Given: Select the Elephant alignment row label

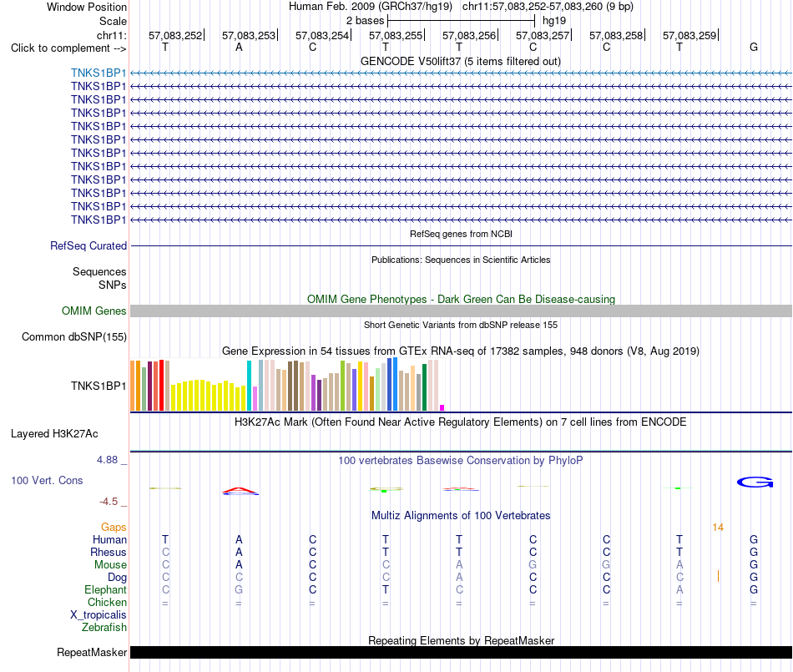Looking at the screenshot, I should coord(105,589).
